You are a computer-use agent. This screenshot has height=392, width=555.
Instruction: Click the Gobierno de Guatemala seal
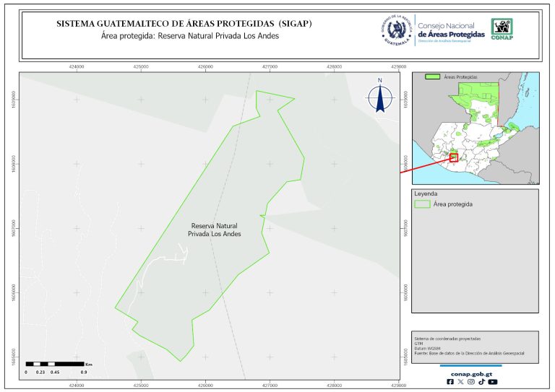396,30
